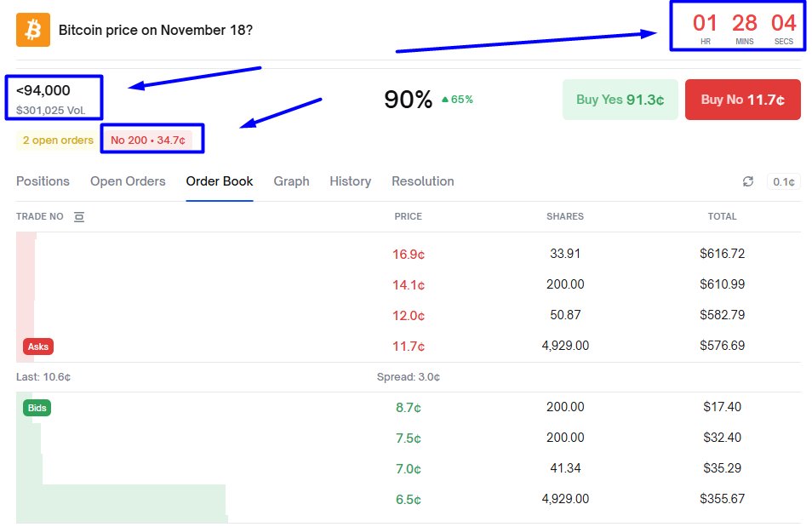Viewport: 812px width, 527px height.
Task: Click the Bitcoin price on November 18? title
Action: [156, 30]
